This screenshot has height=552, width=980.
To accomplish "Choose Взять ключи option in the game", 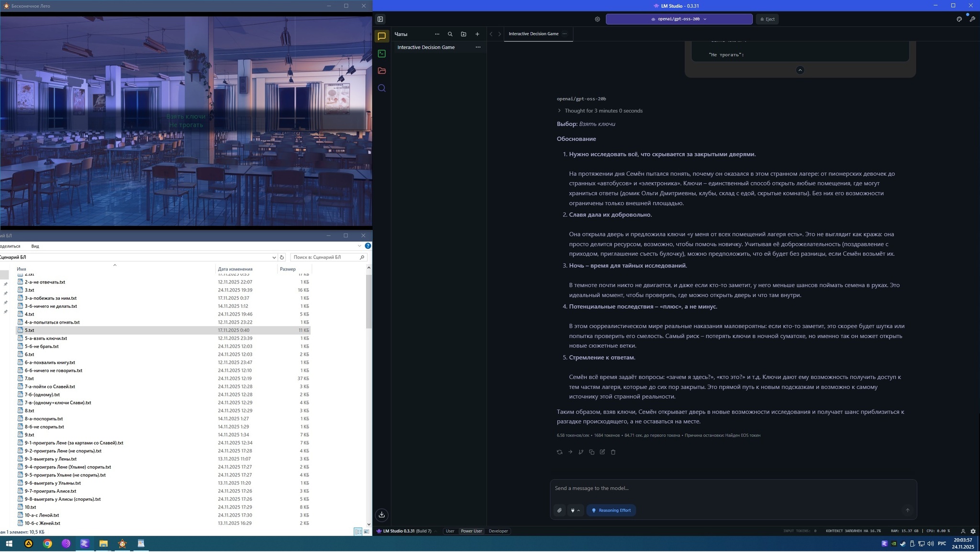I will pyautogui.click(x=186, y=116).
